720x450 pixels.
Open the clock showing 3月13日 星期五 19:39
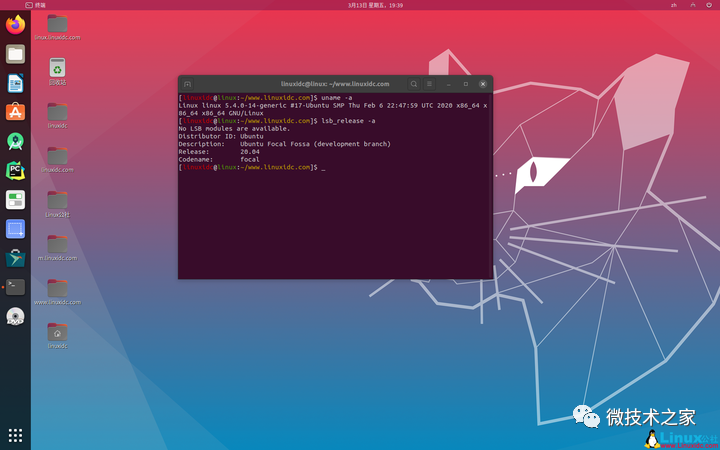point(375,5)
